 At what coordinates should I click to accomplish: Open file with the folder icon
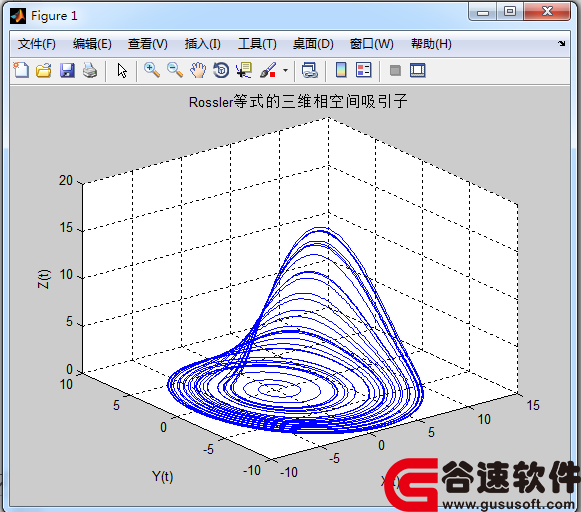(x=44, y=70)
